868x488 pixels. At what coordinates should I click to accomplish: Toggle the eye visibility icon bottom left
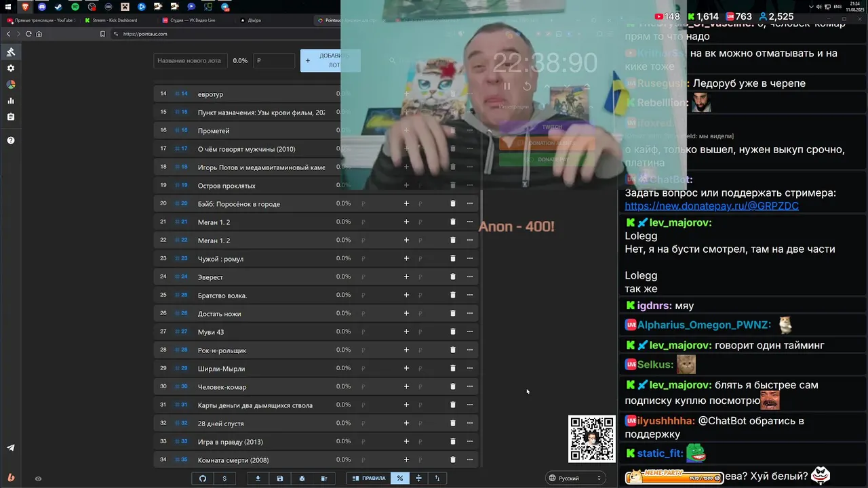(38, 479)
